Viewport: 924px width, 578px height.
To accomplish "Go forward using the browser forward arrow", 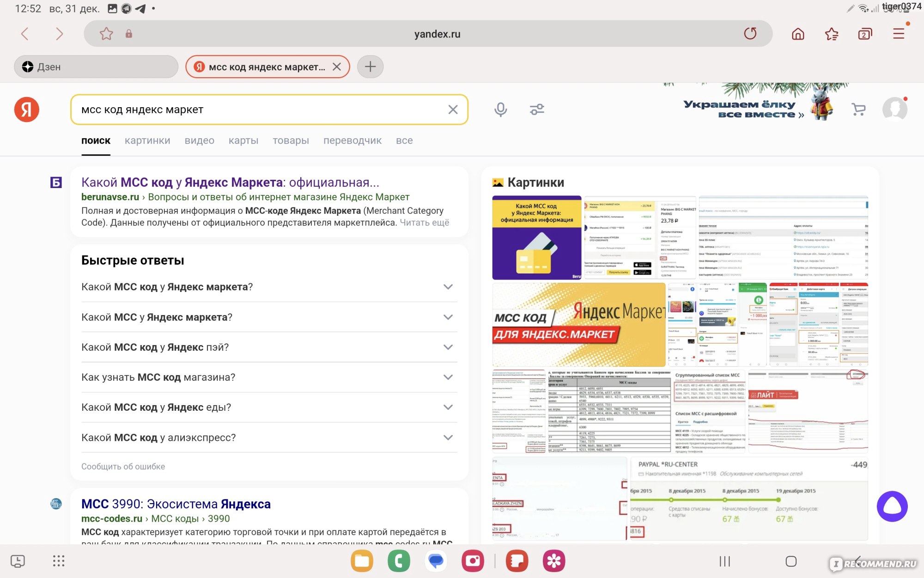I will [x=59, y=34].
